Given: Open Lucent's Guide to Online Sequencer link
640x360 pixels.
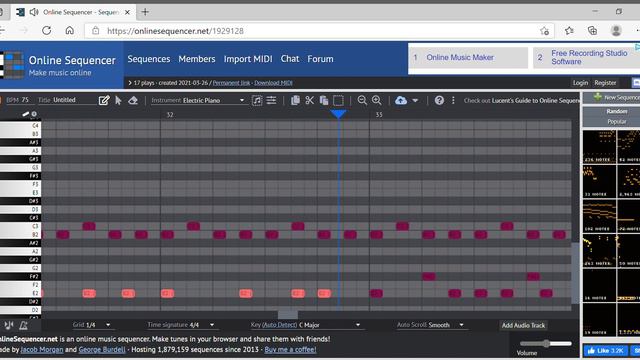Looking at the screenshot, I should (x=536, y=100).
